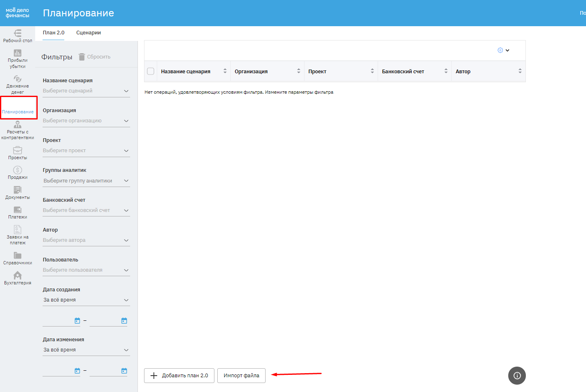Image resolution: width=586 pixels, height=392 pixels.
Task: Open the Продажи sidebar section
Action: [x=18, y=173]
